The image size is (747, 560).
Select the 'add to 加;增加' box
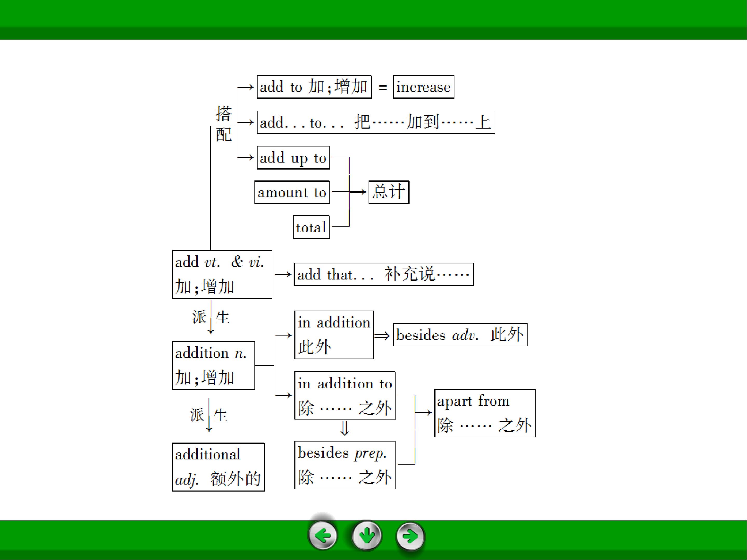click(314, 87)
